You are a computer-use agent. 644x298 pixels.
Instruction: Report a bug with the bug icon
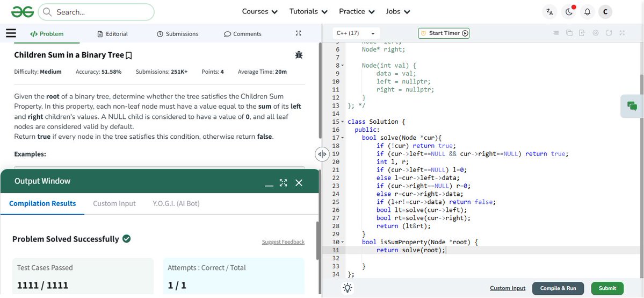click(x=299, y=54)
